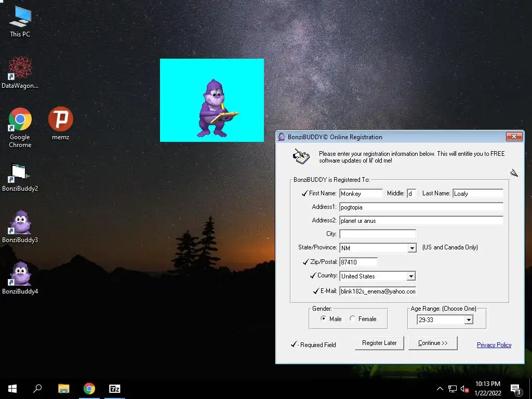532x399 pixels.
Task: Expand the Country dropdown
Action: (411, 276)
